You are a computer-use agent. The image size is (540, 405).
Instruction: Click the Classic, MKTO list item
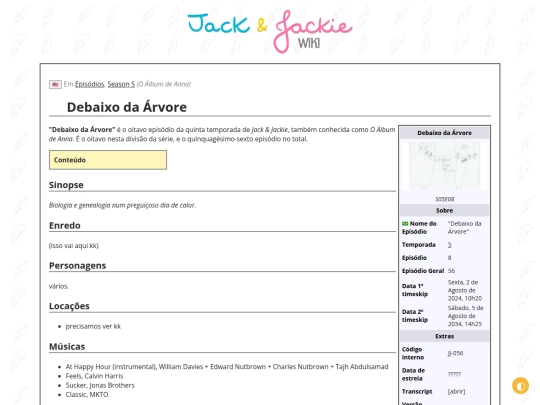pyautogui.click(x=87, y=395)
